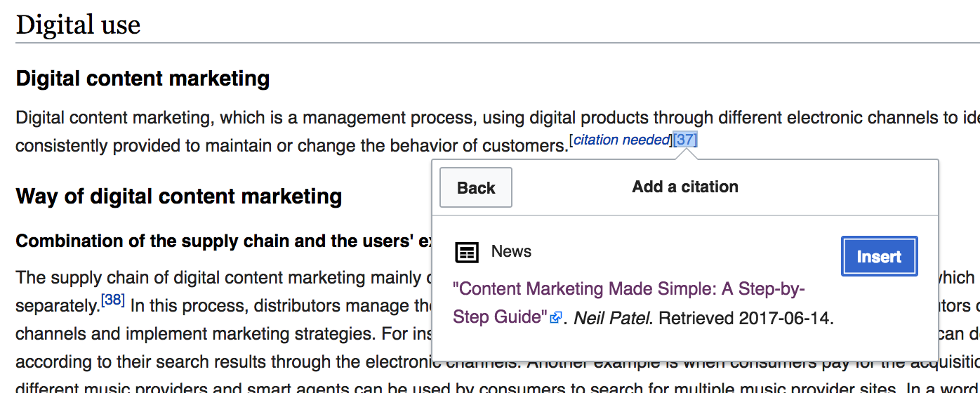This screenshot has width=980, height=393.
Task: Click paragraph starting 'The supply chain of digital'
Action: [x=211, y=278]
